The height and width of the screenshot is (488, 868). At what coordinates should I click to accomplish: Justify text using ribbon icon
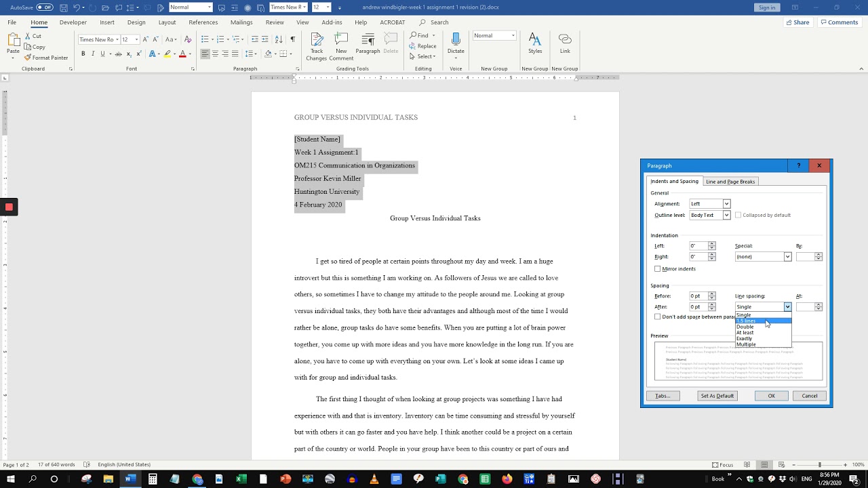click(235, 54)
